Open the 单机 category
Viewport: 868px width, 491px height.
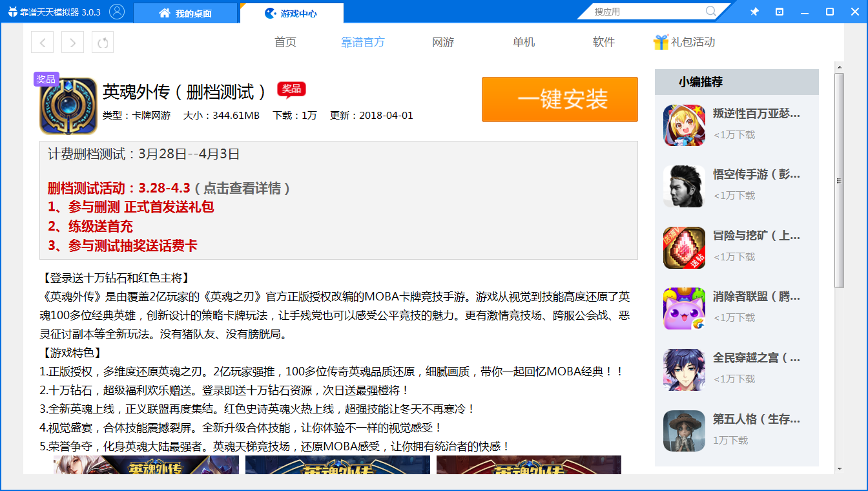pyautogui.click(x=524, y=42)
